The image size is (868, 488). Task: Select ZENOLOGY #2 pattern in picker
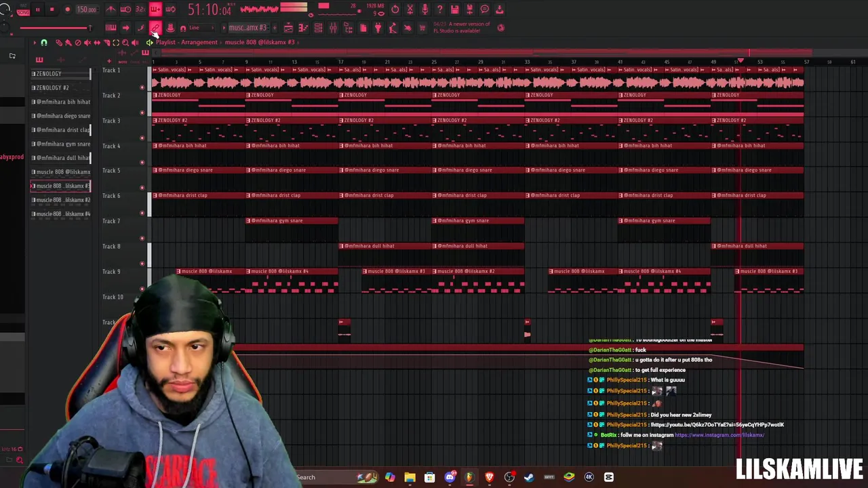[60, 87]
